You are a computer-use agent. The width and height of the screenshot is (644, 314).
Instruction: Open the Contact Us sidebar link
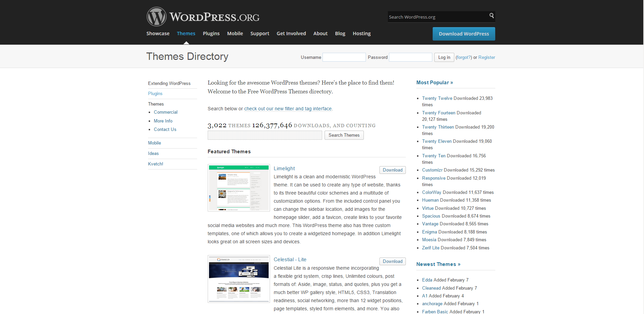pos(165,130)
